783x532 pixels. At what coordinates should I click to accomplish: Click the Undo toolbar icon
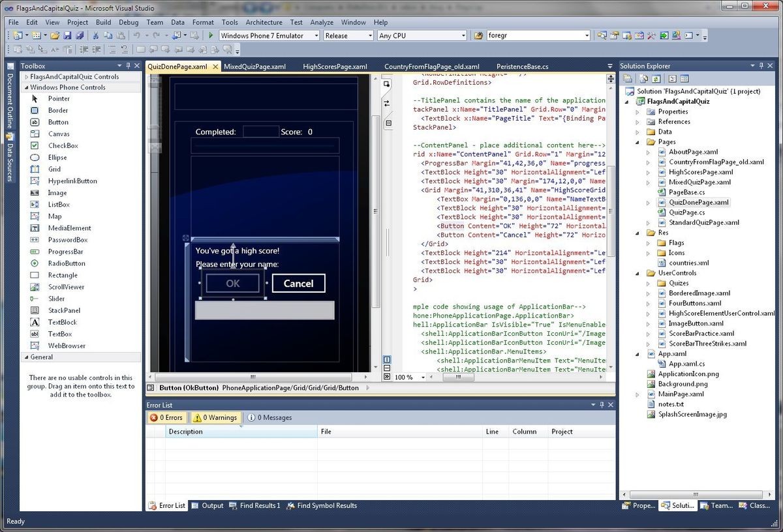pos(136,35)
